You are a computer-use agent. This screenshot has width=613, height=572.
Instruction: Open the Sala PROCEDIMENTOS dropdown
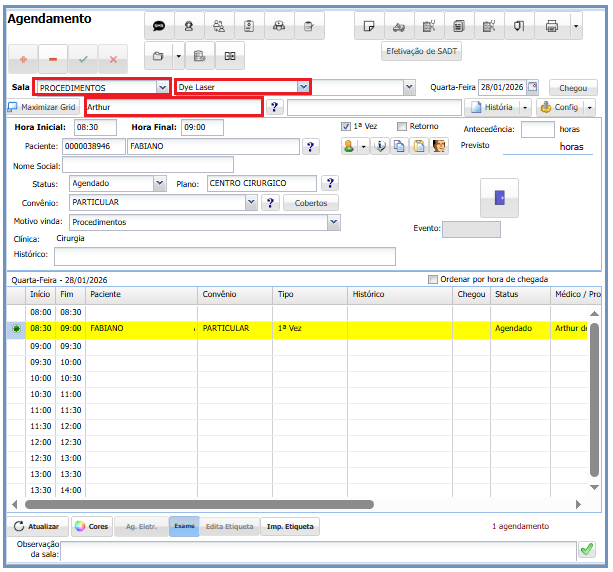click(x=163, y=88)
